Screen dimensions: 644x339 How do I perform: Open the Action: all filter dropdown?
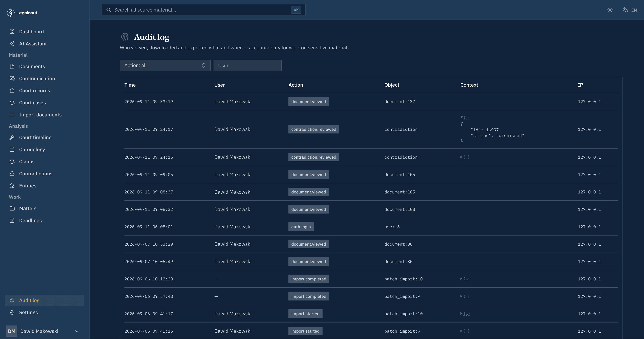165,65
